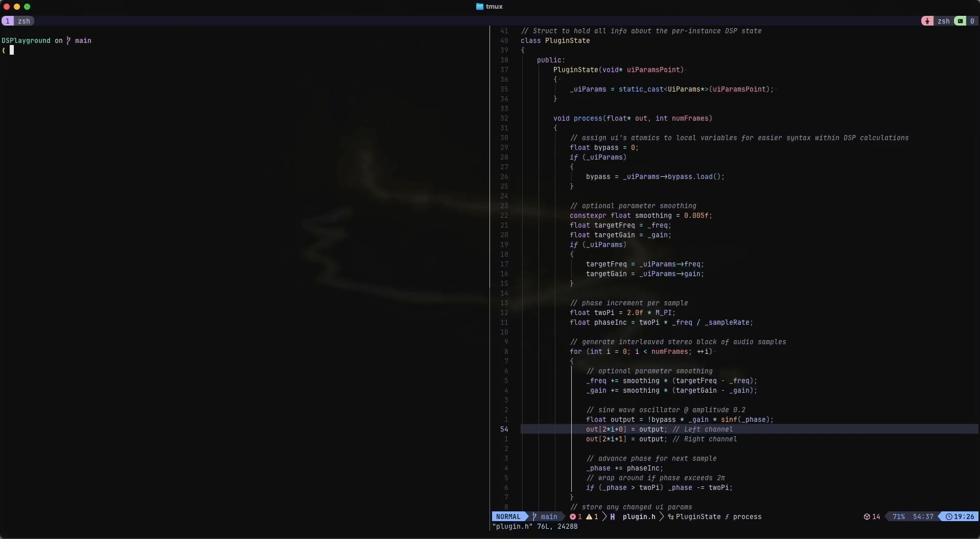Click the tmux folder icon in the title bar
Image resolution: width=980 pixels, height=539 pixels.
[x=479, y=7]
